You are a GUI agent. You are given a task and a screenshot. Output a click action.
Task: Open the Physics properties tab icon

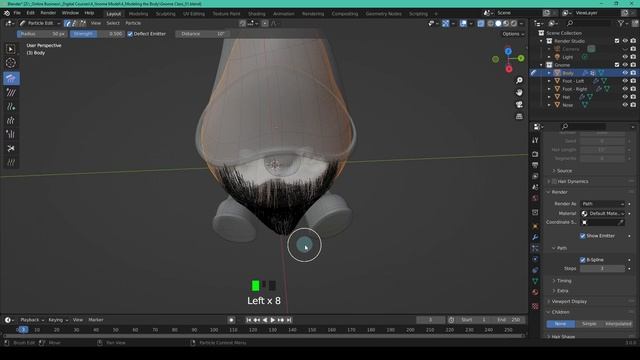pos(535,259)
